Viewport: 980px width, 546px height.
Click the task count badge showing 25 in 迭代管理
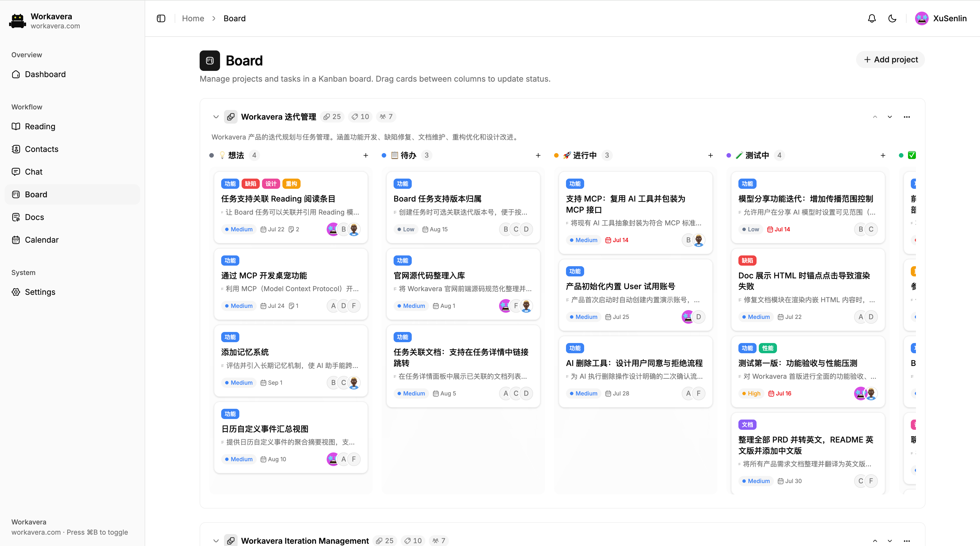click(x=332, y=117)
